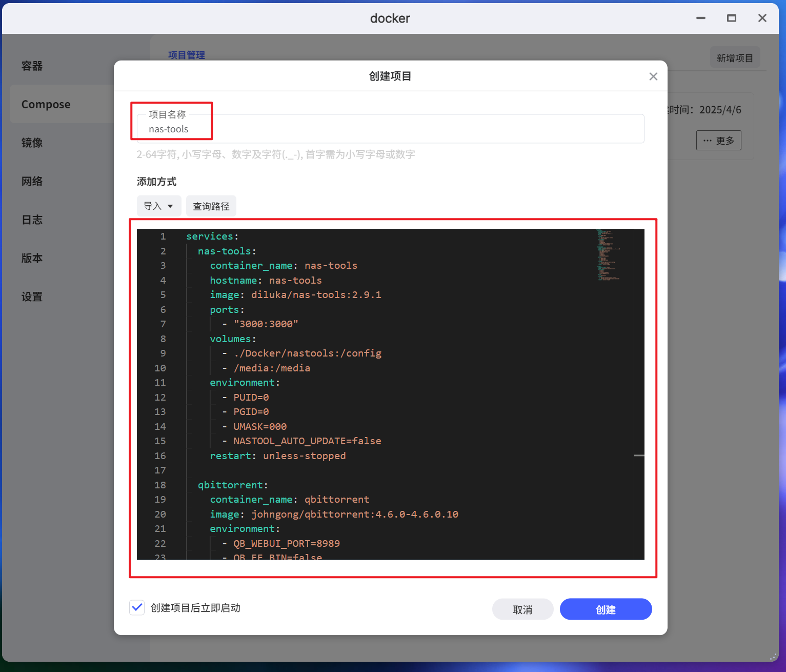Viewport: 786px width, 672px height.
Task: Maximize the docker window
Action: point(732,18)
